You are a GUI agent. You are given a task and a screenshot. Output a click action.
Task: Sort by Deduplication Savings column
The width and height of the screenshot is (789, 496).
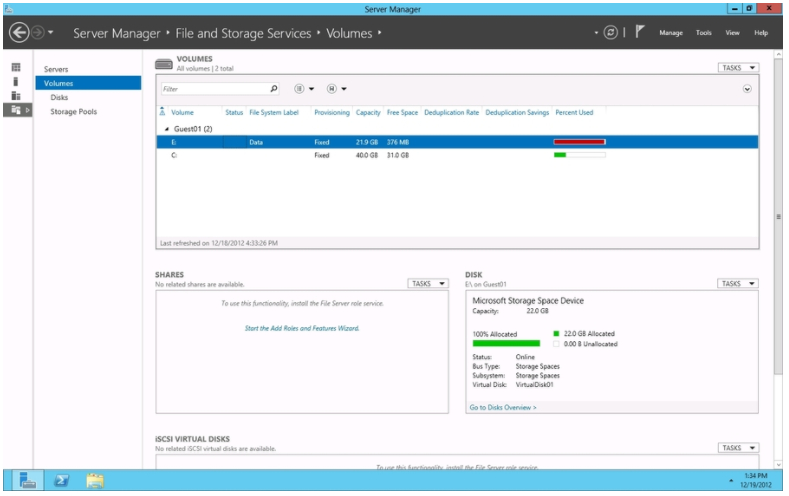517,113
